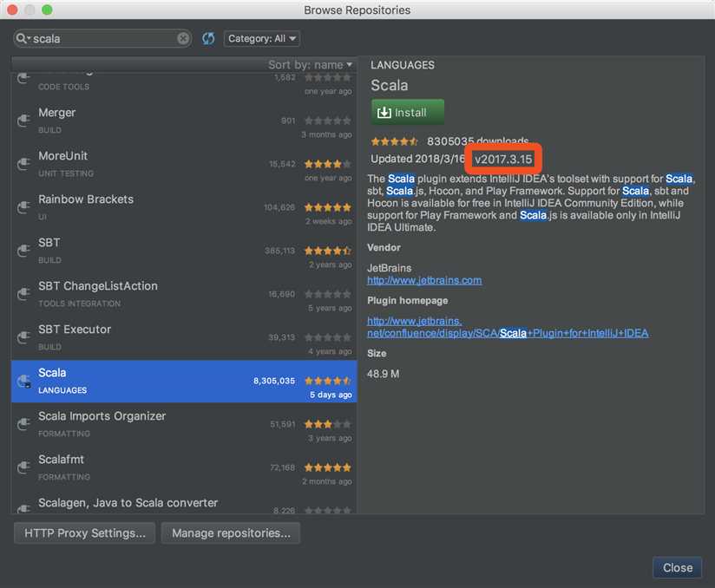Click the SBT star rating
The width and height of the screenshot is (715, 588).
[x=328, y=251]
